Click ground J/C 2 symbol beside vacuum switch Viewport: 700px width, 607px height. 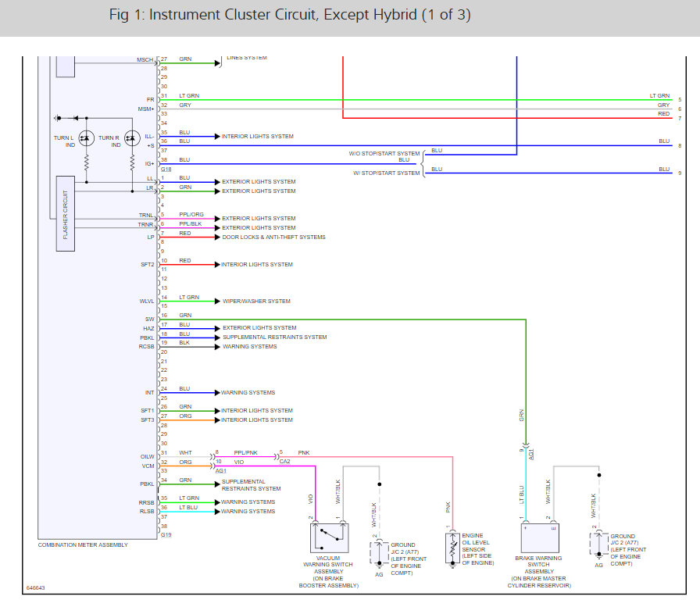tap(379, 553)
